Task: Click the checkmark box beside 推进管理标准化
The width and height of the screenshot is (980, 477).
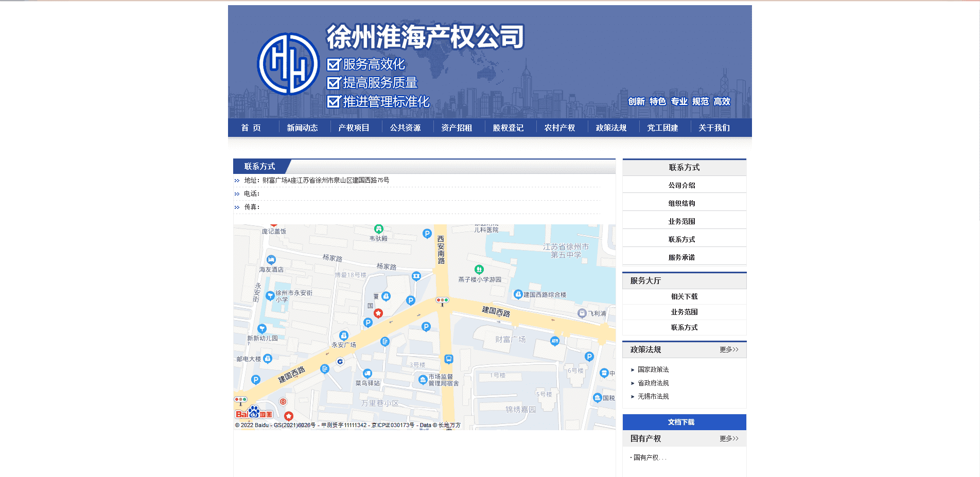Action: [x=334, y=102]
